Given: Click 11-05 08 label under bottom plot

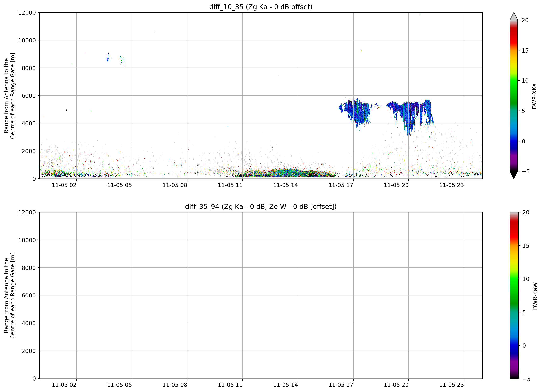Looking at the screenshot, I should coord(175,385).
